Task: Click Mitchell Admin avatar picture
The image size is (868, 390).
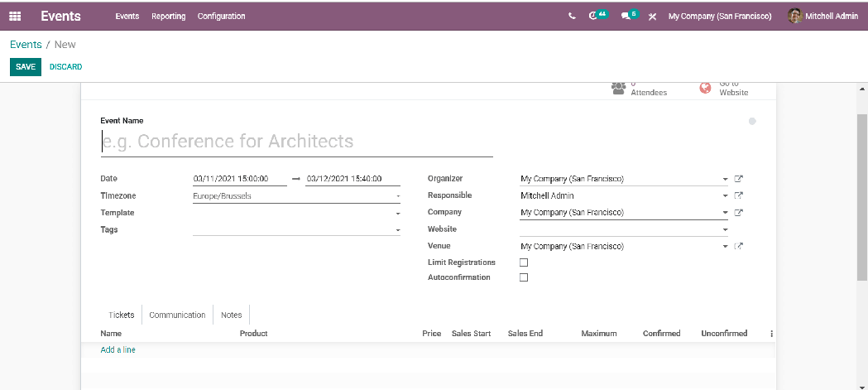Action: pyautogui.click(x=795, y=16)
